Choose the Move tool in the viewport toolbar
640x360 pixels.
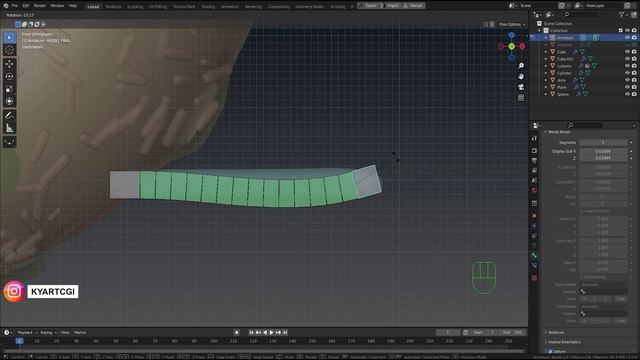pos(9,64)
